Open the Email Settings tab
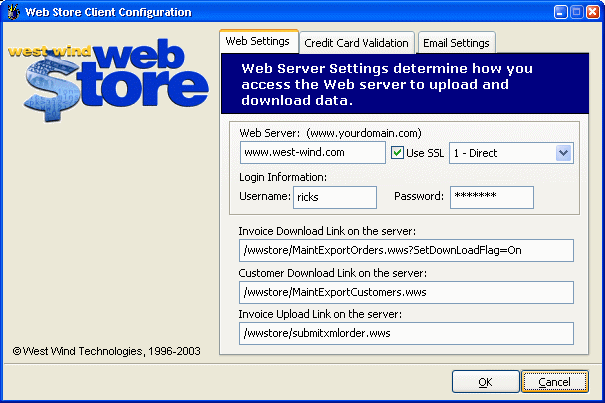Viewport: 605px width, 403px height. [455, 43]
